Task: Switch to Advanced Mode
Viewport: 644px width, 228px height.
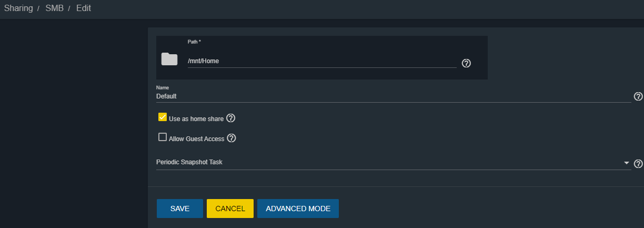Action: 298,209
